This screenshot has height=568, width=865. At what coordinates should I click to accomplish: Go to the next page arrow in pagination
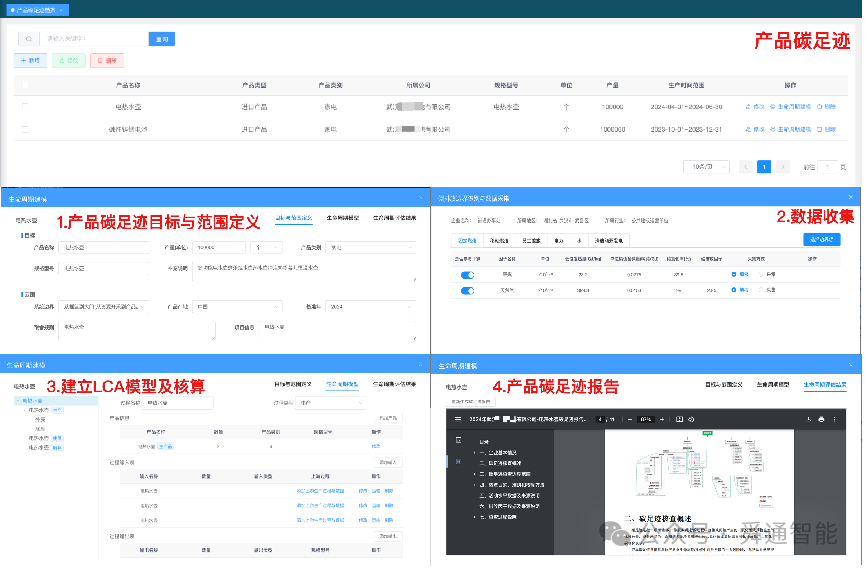[x=783, y=167]
